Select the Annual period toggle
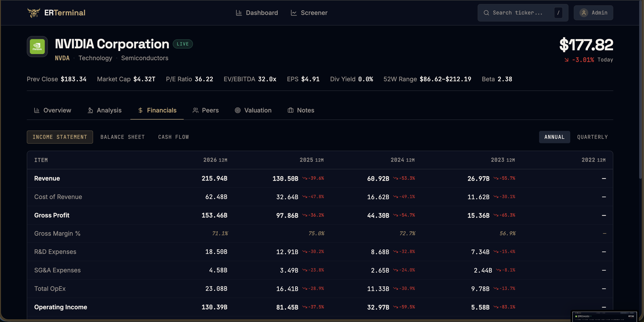The image size is (644, 322). (x=554, y=137)
